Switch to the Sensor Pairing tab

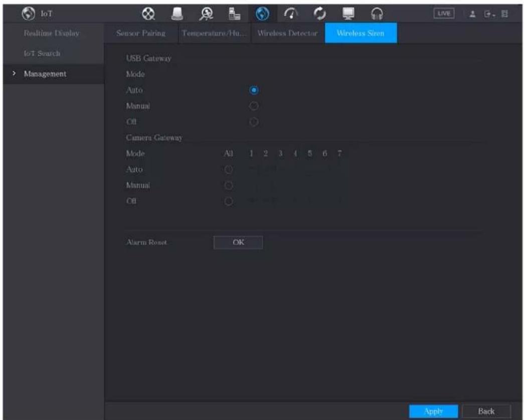[141, 33]
